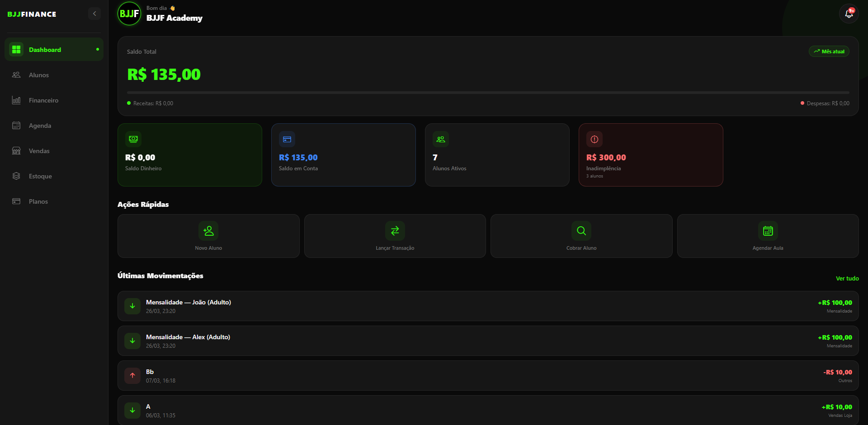Click the Saldo Total progress bar
The width and height of the screenshot is (868, 425).
coord(488,92)
